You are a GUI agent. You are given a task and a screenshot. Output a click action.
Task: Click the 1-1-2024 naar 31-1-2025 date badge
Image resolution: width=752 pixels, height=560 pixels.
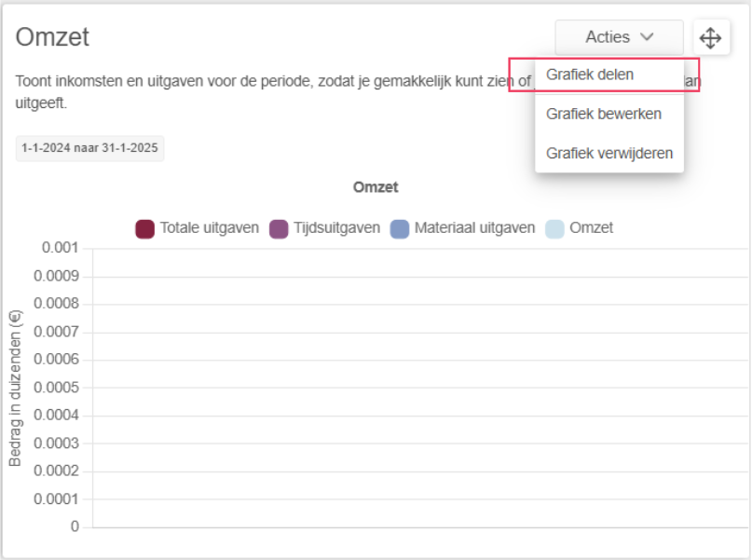(89, 149)
